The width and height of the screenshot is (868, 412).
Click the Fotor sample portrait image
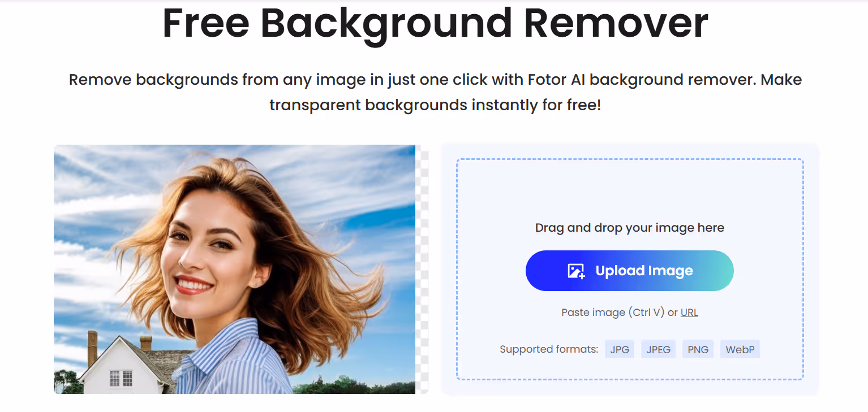click(234, 268)
